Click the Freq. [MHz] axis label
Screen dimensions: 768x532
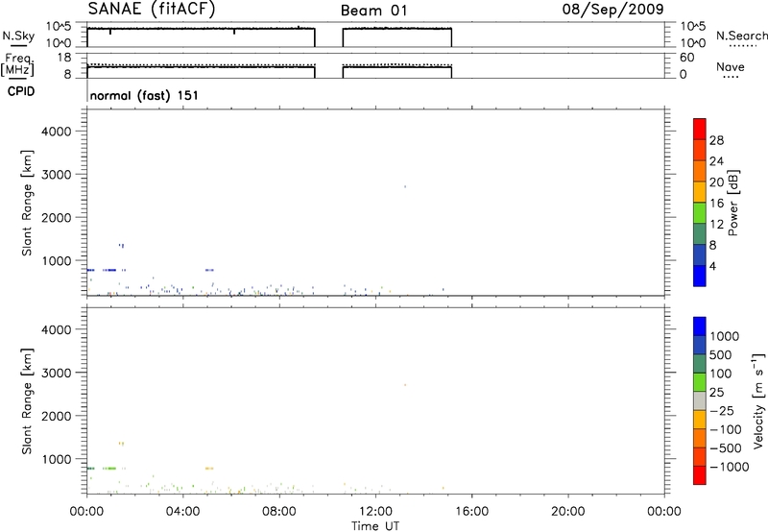18,65
